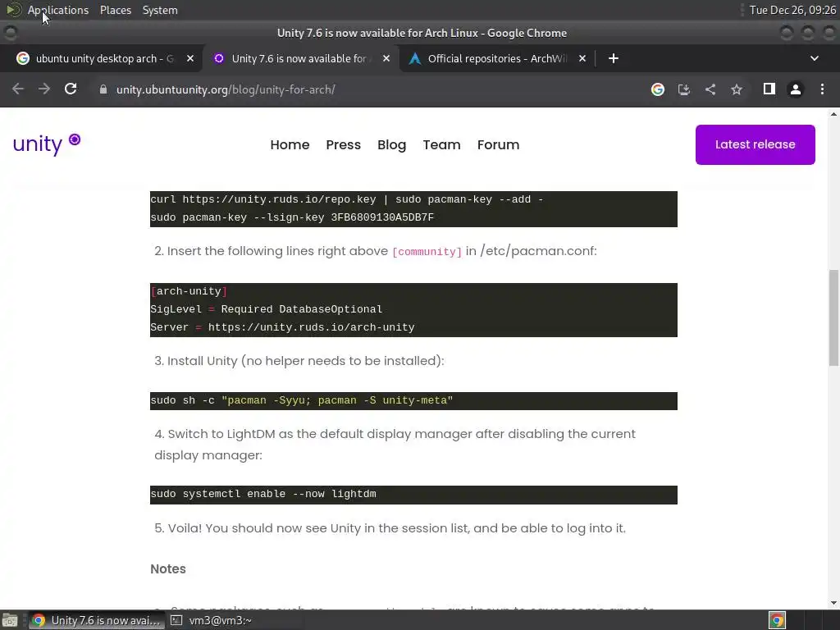Show desktop via taskbar icon
The height and width of the screenshot is (630, 840).
tap(10, 620)
